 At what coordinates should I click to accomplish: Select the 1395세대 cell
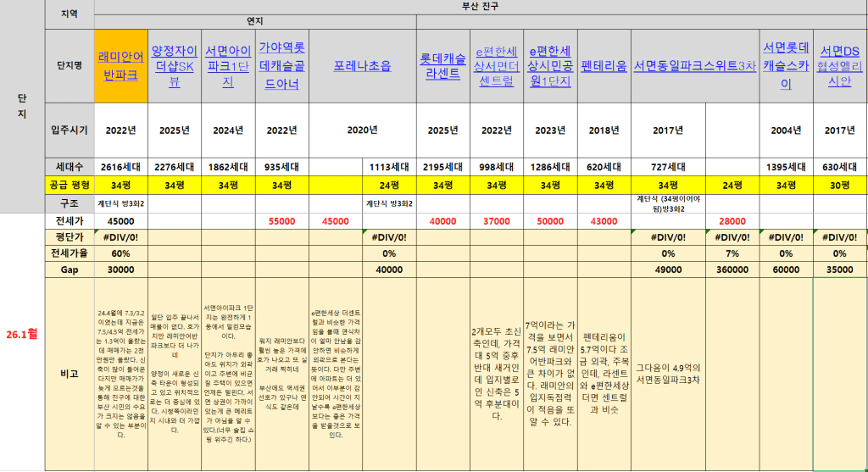coord(786,167)
